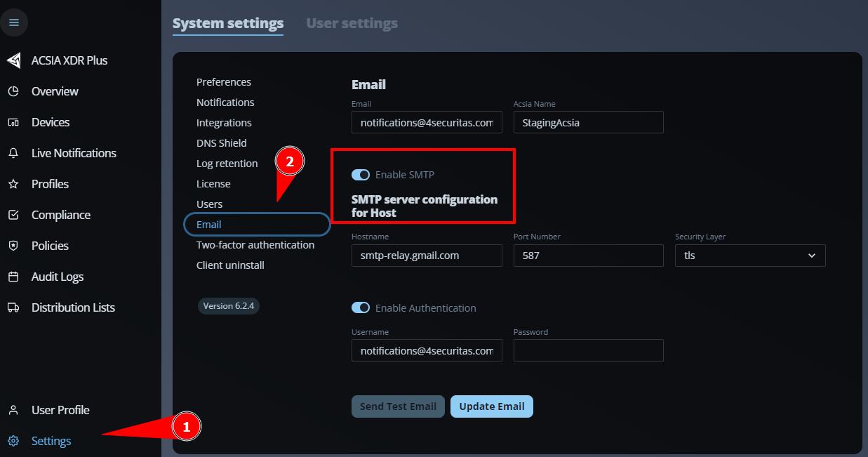Screen dimensions: 868x457
Task: Open Compliance page label
Action: pos(61,215)
